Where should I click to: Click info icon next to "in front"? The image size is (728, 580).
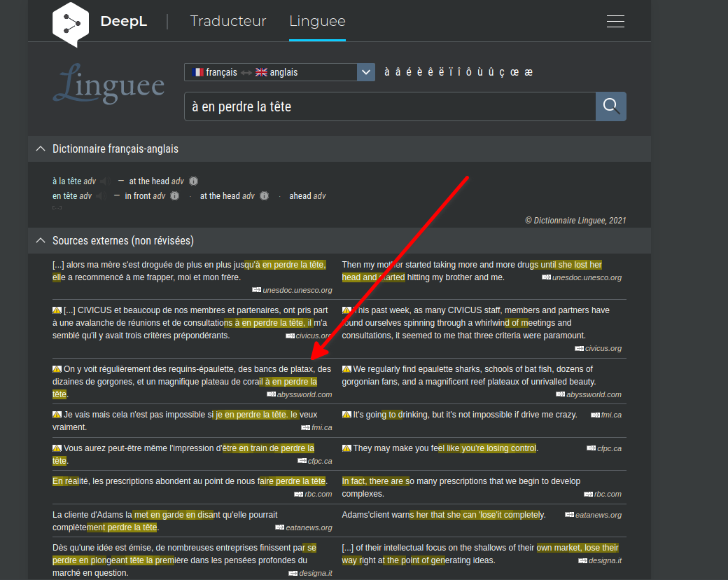(x=174, y=196)
